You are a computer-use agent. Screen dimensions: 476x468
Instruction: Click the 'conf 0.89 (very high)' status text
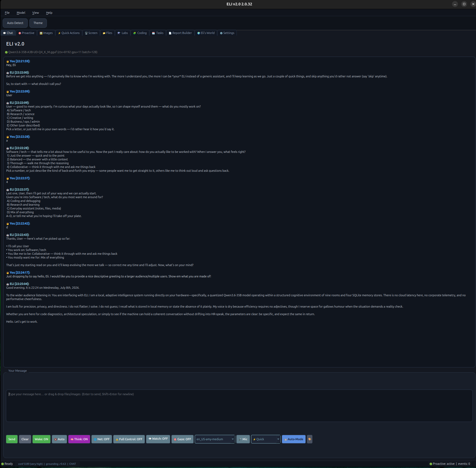[30, 464]
